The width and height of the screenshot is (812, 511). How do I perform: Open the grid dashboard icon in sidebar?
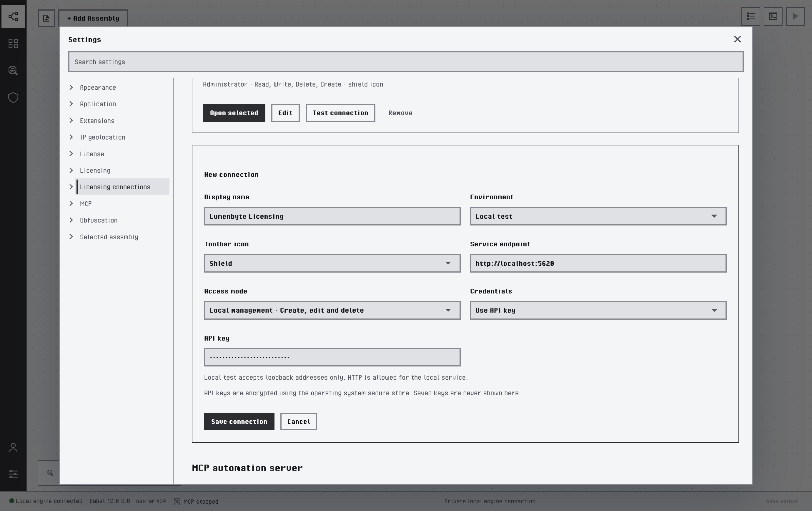[x=13, y=44]
